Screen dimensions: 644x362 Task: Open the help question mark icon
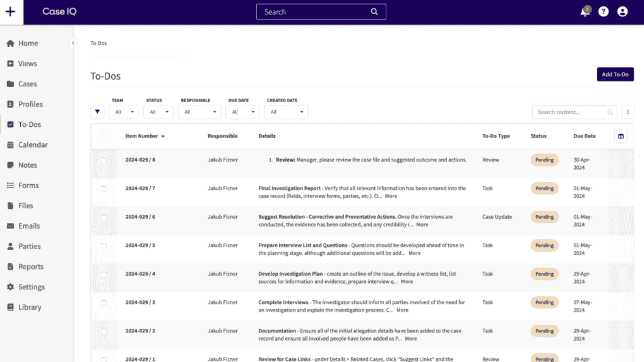pyautogui.click(x=603, y=12)
